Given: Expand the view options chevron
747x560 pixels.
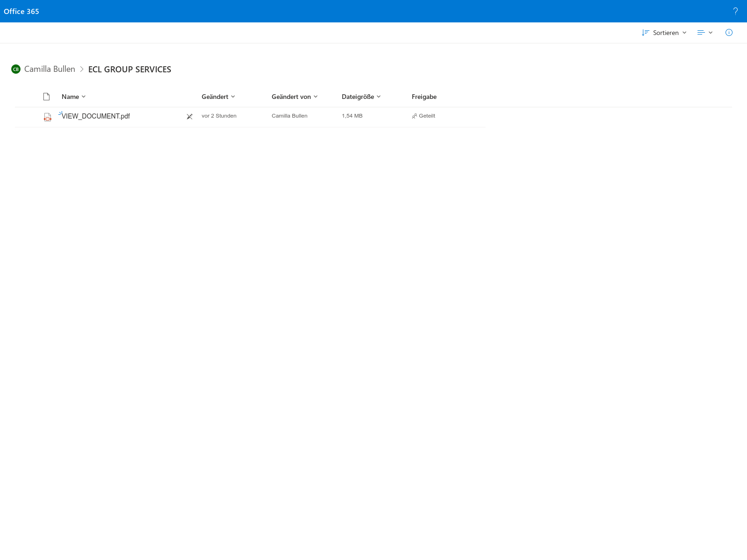Looking at the screenshot, I should [711, 33].
